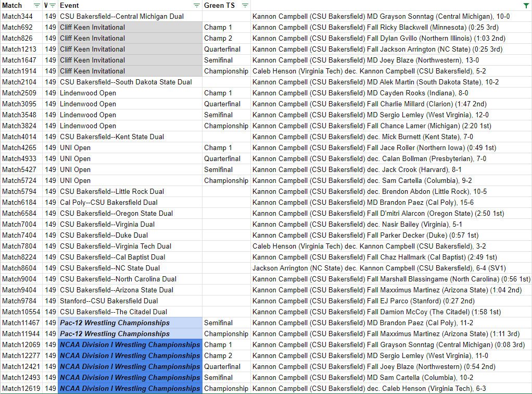
Task: Select cell Match1914
Action: (21, 71)
